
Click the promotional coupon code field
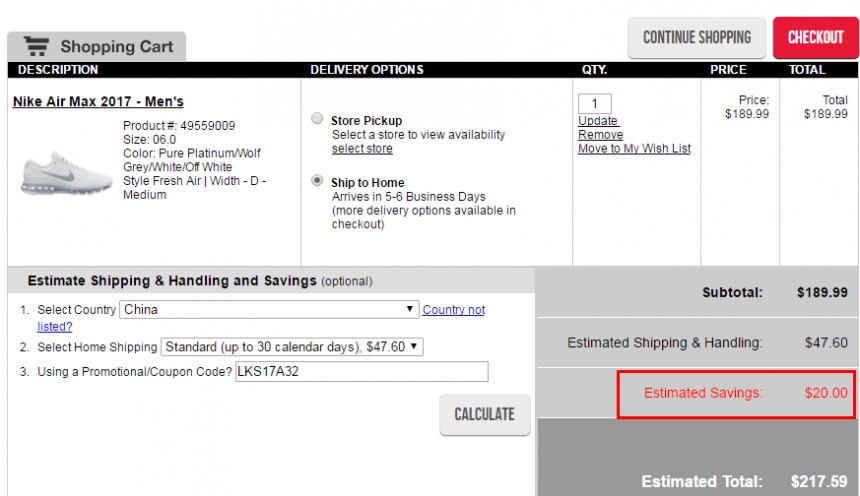point(361,371)
